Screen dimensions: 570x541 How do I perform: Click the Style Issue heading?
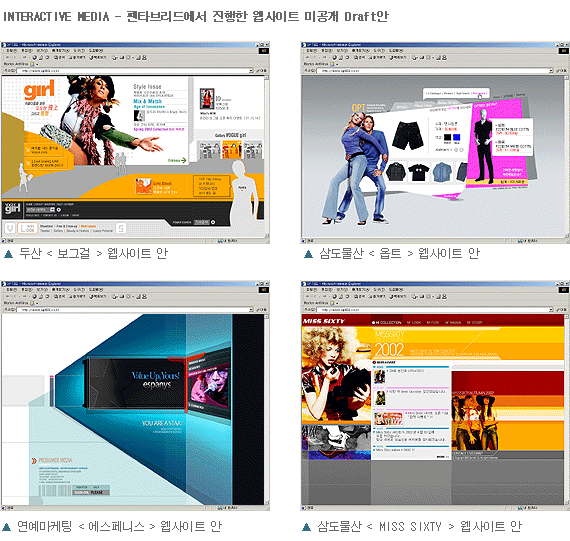pos(147,87)
